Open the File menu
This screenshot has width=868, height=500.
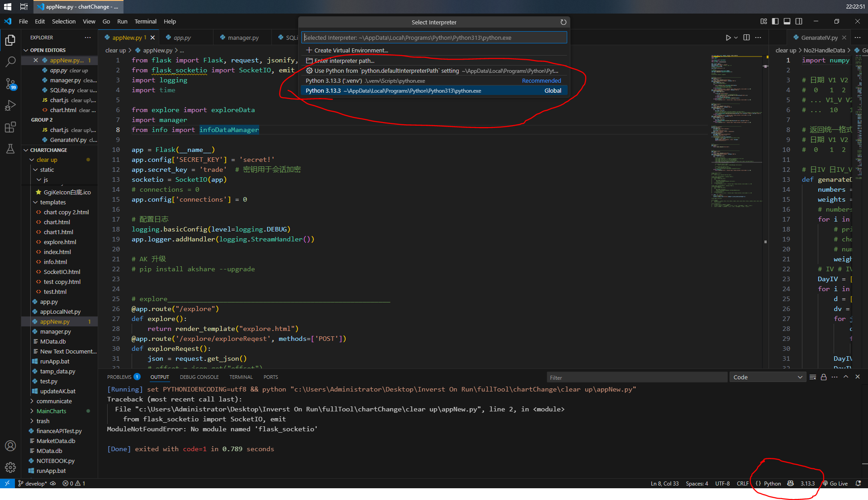(24, 21)
